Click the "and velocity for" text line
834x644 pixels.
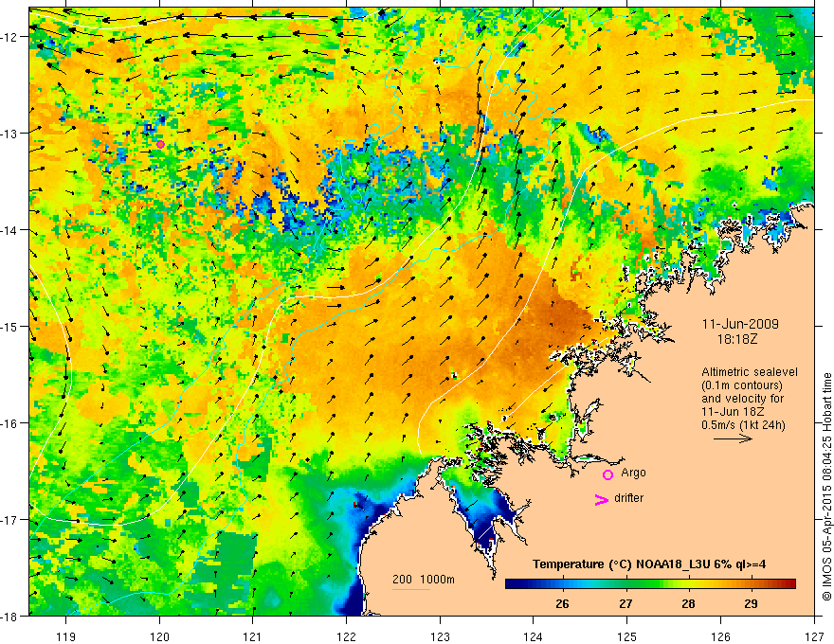742,399
